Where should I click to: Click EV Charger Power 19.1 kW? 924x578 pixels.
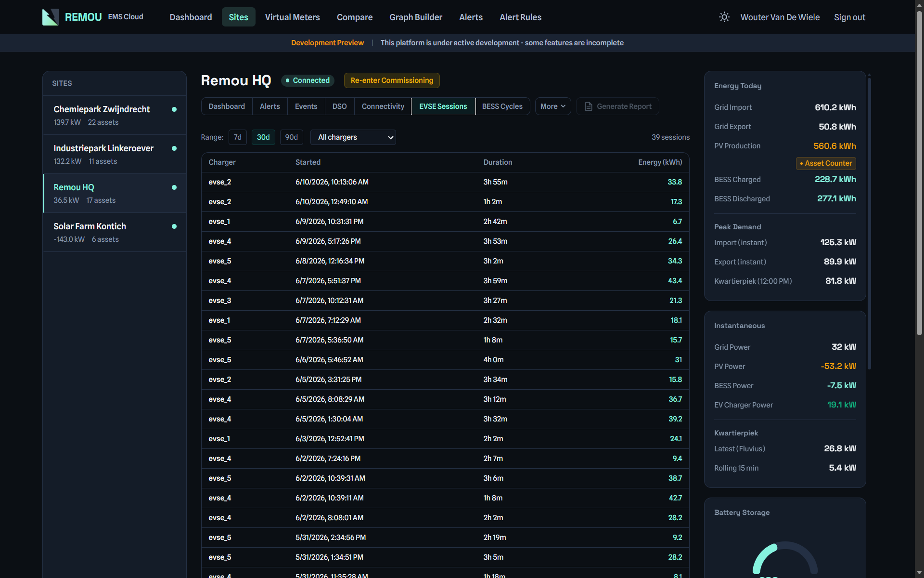coord(842,405)
